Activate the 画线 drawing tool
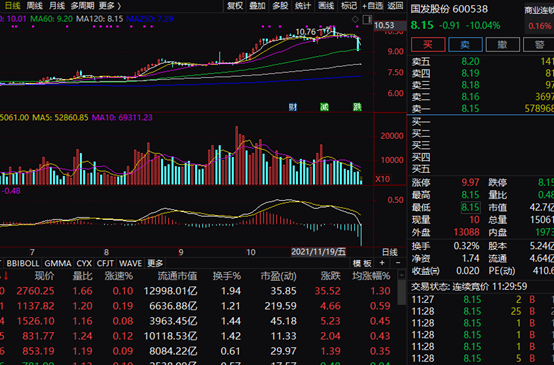 click(326, 6)
